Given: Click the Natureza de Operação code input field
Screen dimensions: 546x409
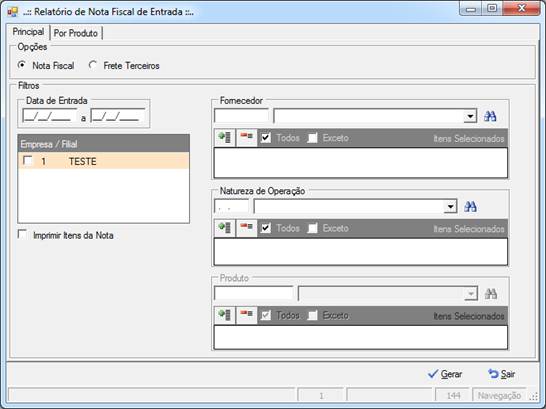Looking at the screenshot, I should coord(232,207).
